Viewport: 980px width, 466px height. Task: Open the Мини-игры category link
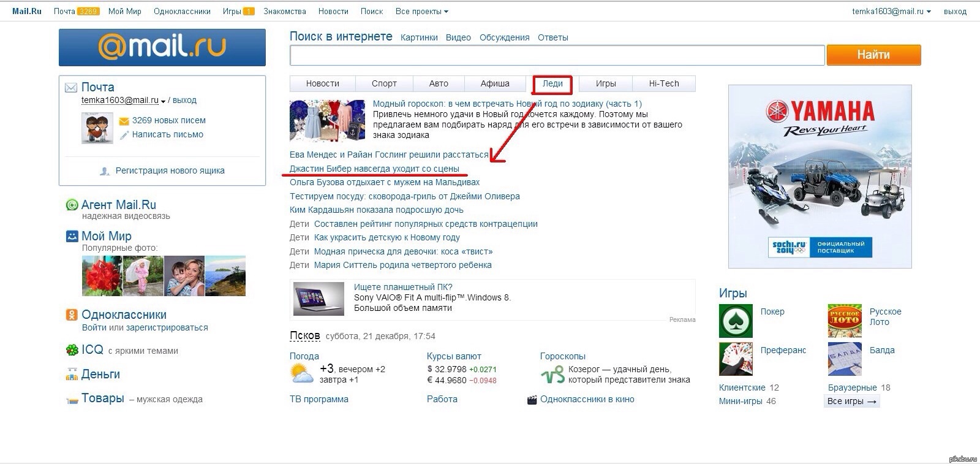coord(741,402)
